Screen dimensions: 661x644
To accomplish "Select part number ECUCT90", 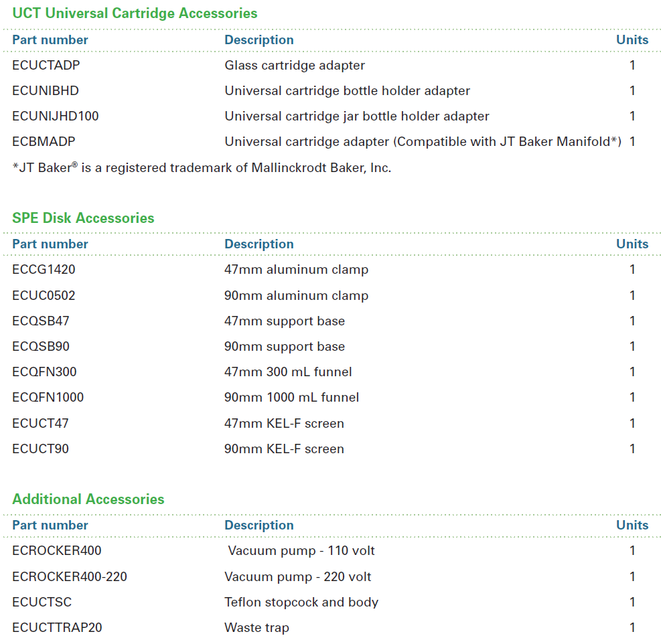I will pos(40,449).
